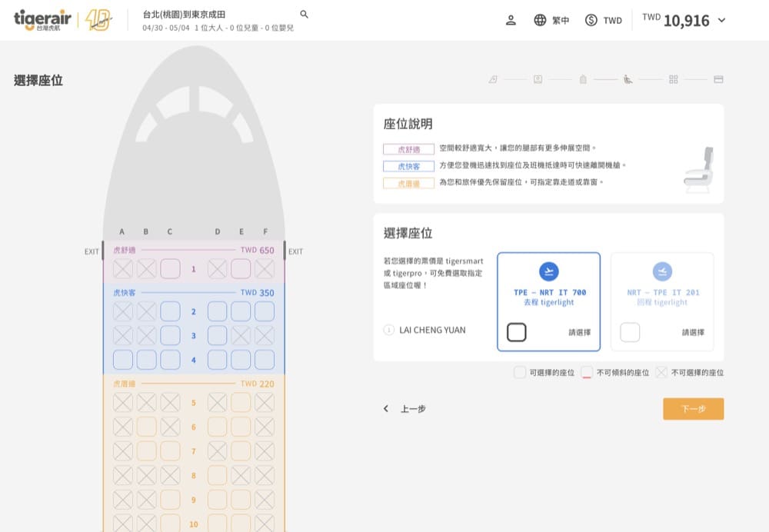The width and height of the screenshot is (769, 532).
Task: Click the 可選擇的座位 legend swatch
Action: (520, 372)
